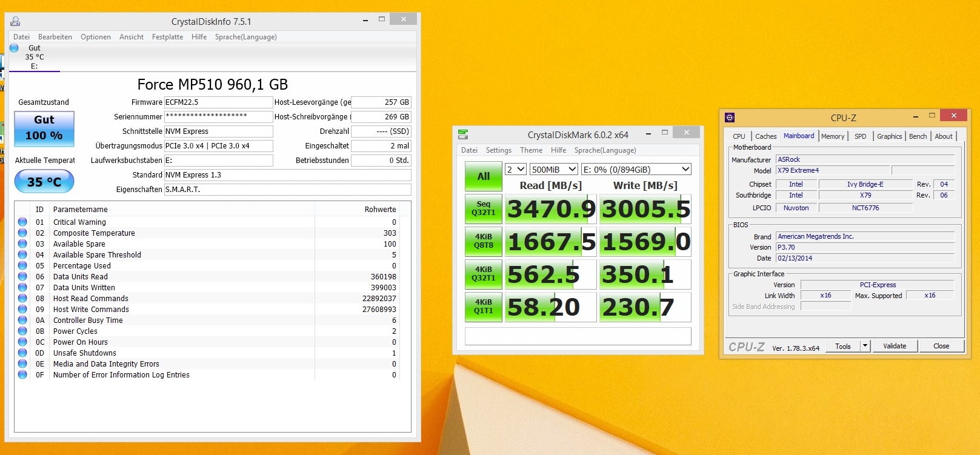Image resolution: width=980 pixels, height=455 pixels.
Task: Run the 4KiB Q1T1 benchmark
Action: click(x=484, y=307)
